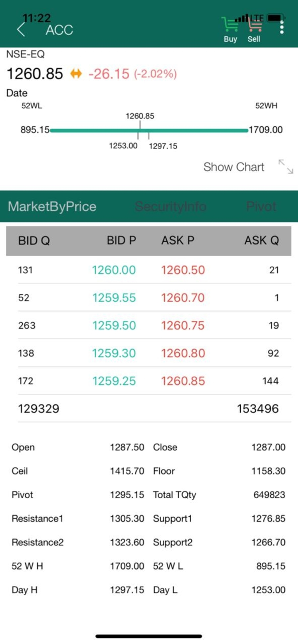Select the best ask price 1260.50
The image size is (298, 644).
(x=183, y=270)
